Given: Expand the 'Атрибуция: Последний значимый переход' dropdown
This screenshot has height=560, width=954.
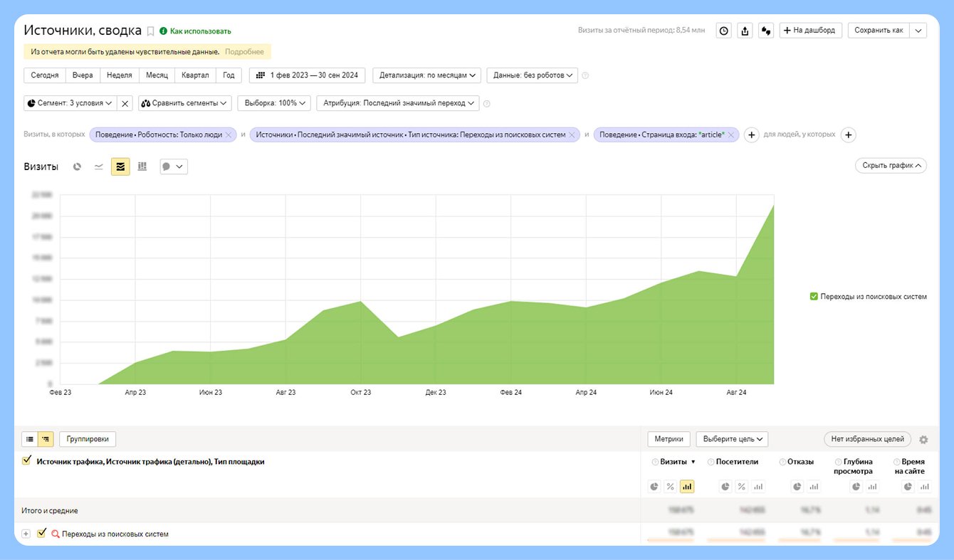Looking at the screenshot, I should coord(397,103).
